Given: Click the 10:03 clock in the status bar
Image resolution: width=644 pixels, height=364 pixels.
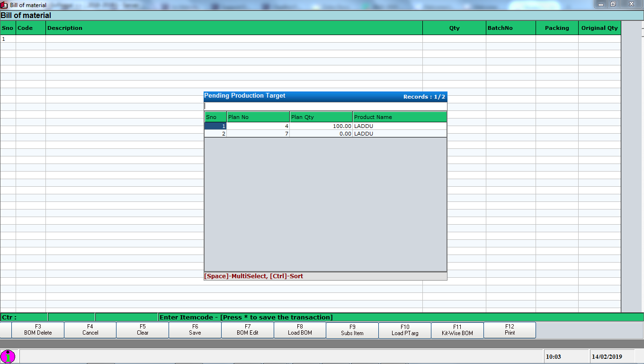Looking at the screenshot, I should (x=566, y=356).
